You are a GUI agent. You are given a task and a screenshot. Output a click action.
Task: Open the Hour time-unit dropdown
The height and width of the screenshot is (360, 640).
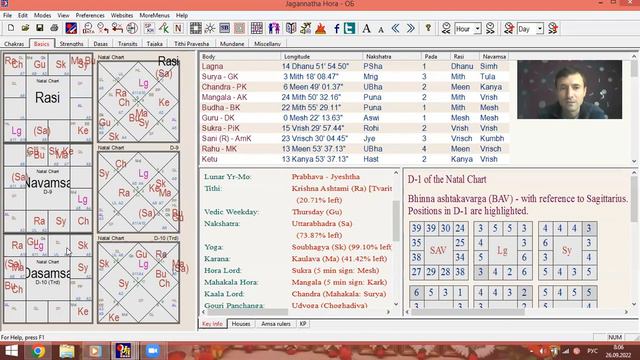pyautogui.click(x=477, y=29)
